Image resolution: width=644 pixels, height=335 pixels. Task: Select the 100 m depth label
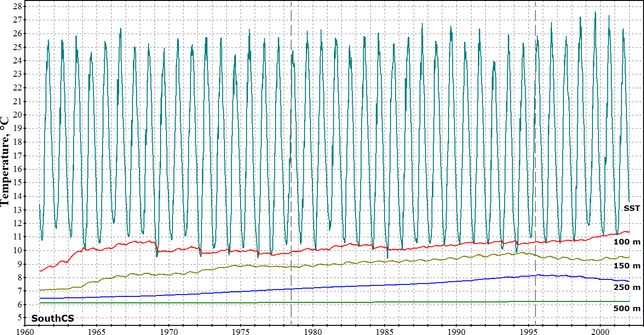[x=627, y=242]
